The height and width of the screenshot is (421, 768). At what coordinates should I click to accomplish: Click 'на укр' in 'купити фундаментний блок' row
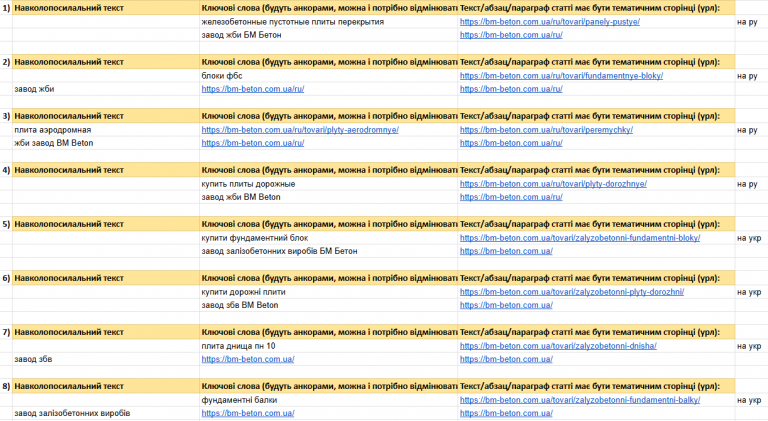click(x=749, y=238)
